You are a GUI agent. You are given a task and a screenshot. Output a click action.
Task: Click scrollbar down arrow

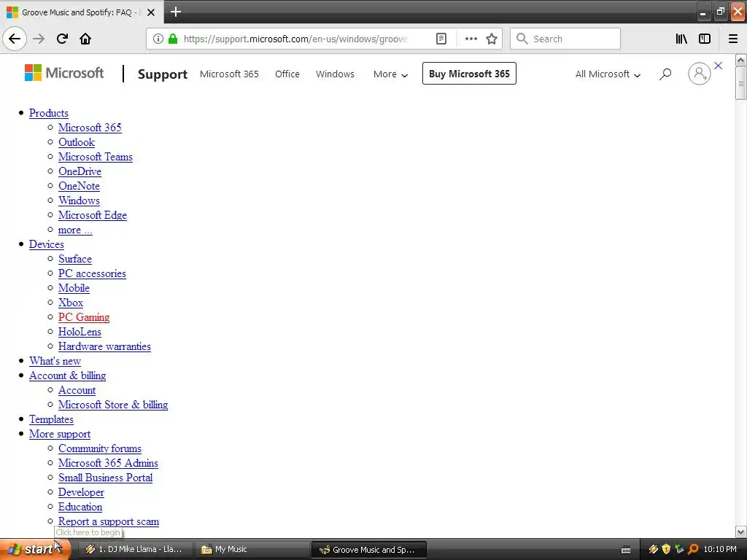pyautogui.click(x=740, y=532)
